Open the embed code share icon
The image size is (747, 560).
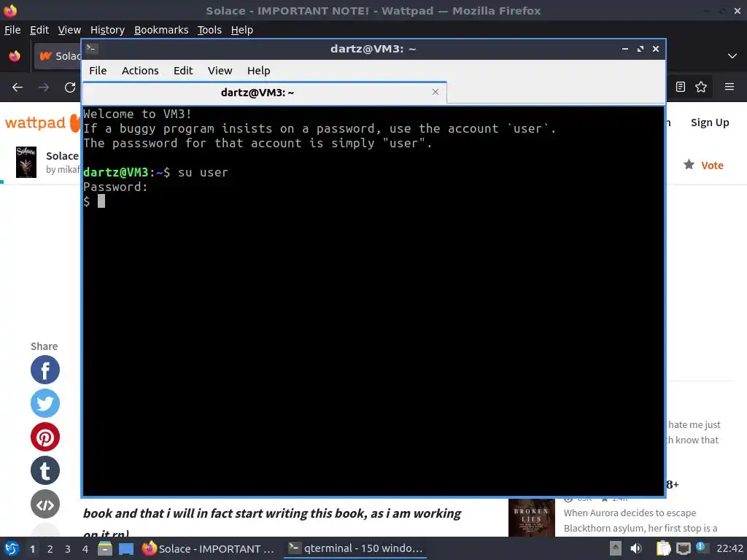click(45, 505)
